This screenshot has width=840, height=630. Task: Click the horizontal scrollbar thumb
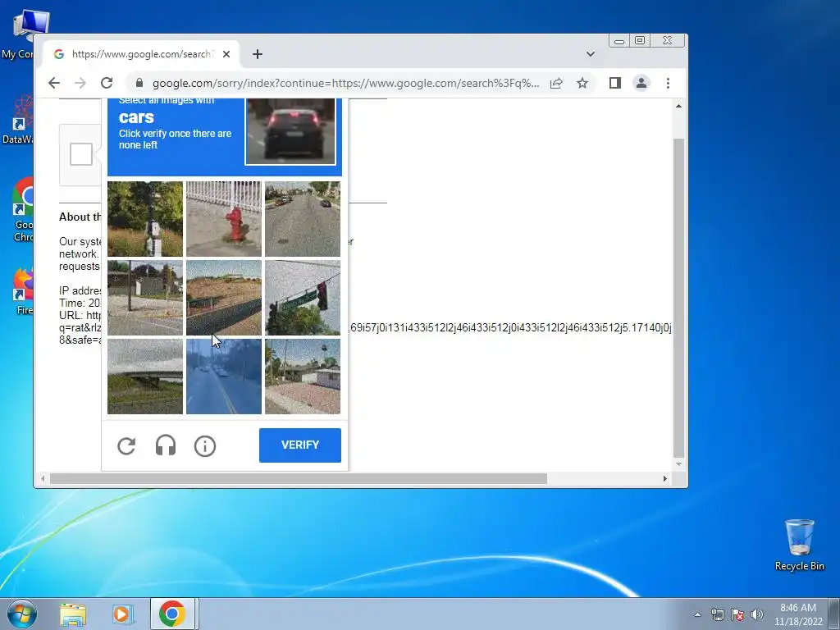[299, 478]
